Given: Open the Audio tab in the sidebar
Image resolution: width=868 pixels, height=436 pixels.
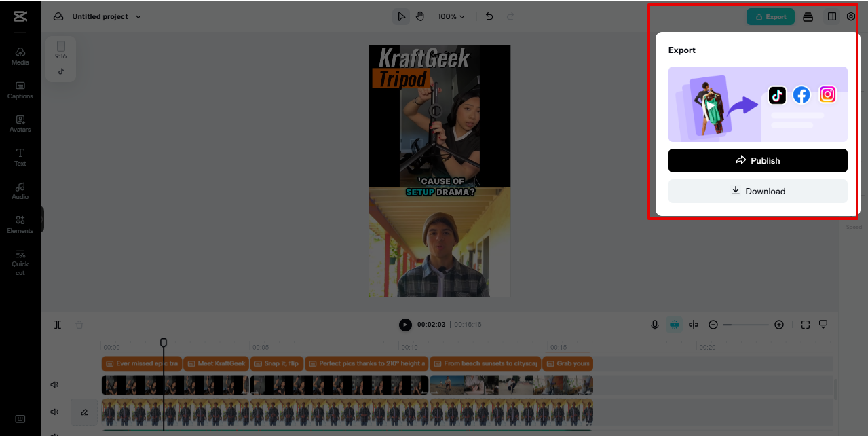Looking at the screenshot, I should tap(20, 190).
